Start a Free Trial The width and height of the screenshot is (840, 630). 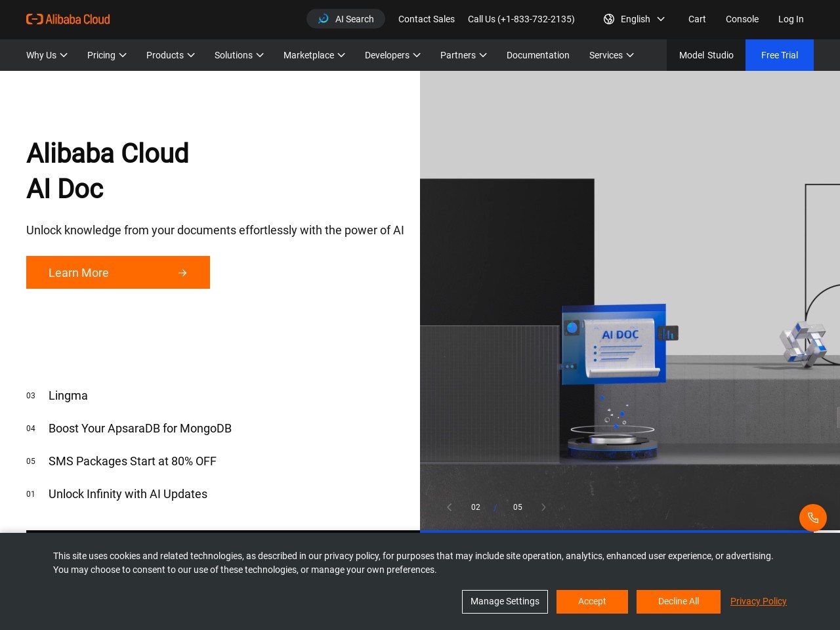click(x=779, y=55)
